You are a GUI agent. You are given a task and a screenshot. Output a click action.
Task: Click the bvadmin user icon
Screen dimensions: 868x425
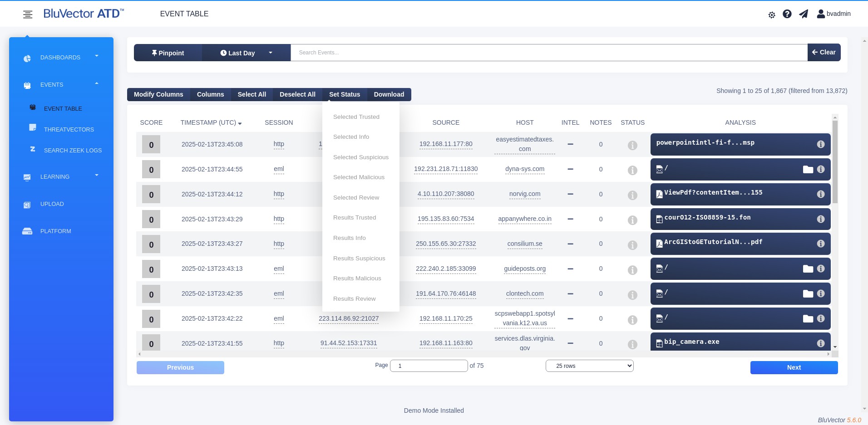[x=821, y=14]
